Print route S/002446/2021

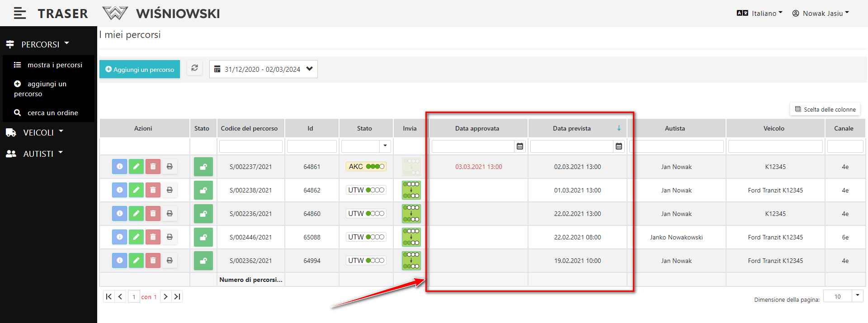coord(170,237)
